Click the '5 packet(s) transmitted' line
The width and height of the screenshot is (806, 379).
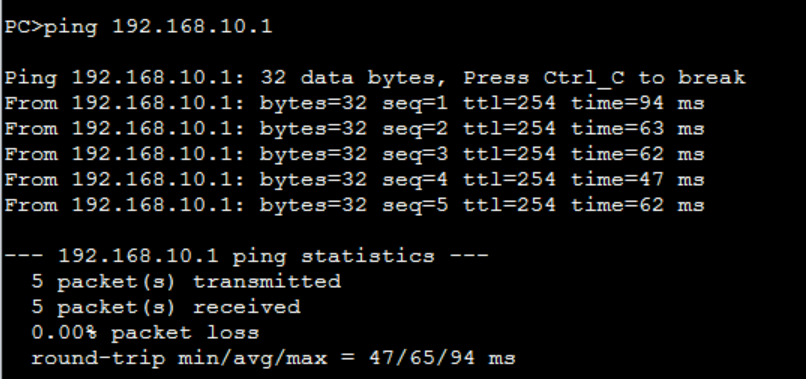pyautogui.click(x=186, y=282)
